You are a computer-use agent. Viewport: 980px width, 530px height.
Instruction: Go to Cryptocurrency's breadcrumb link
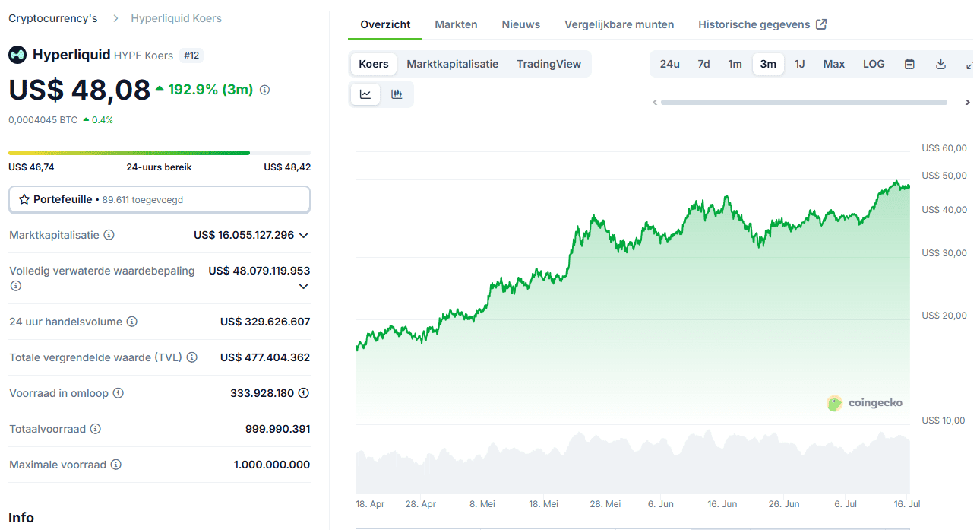click(x=53, y=18)
